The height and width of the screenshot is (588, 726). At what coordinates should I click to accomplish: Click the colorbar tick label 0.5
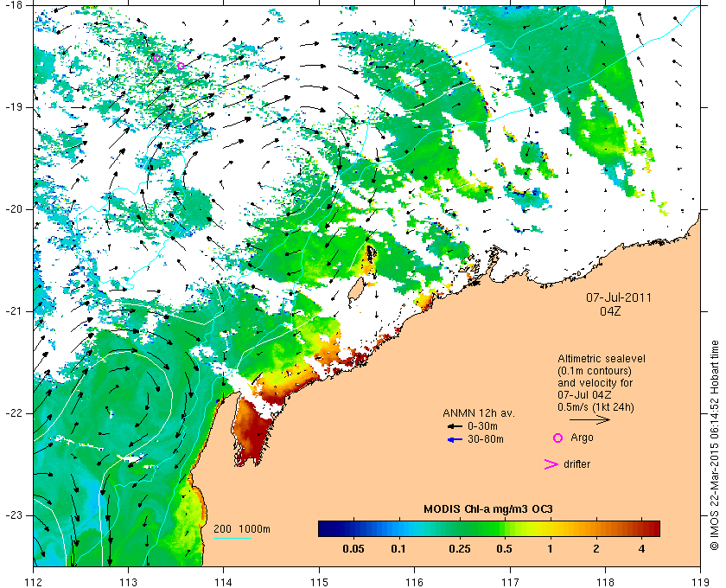[504, 549]
